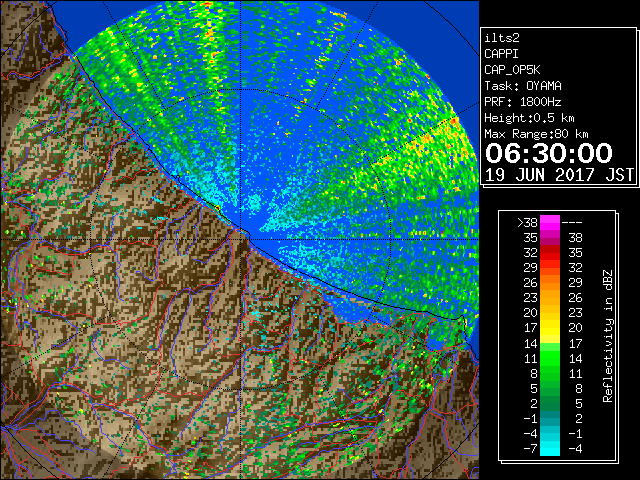The image size is (640, 480).
Task: Click the magenta >38 dBZ color swatch
Action: (550, 223)
